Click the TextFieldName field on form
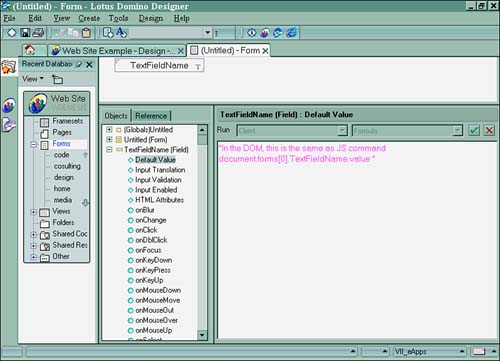Viewport: 500px width, 361px height. pos(159,65)
